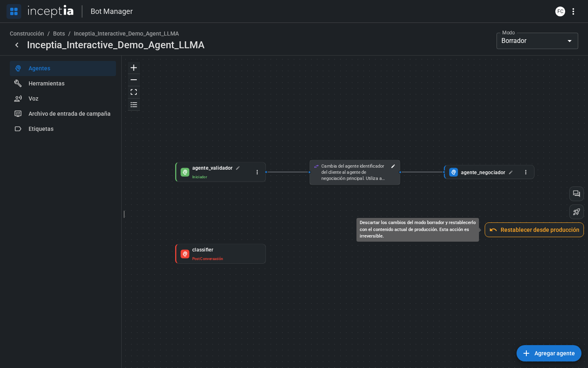The width and height of the screenshot is (588, 368).
Task: Open Archivo de entrada de campaña
Action: 63,114
